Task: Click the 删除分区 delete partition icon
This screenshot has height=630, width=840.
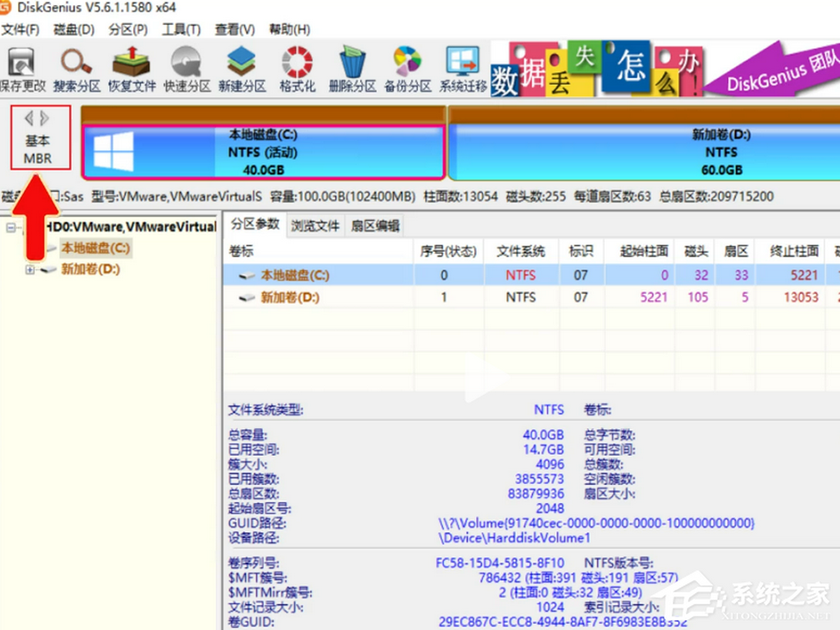Action: tap(352, 69)
